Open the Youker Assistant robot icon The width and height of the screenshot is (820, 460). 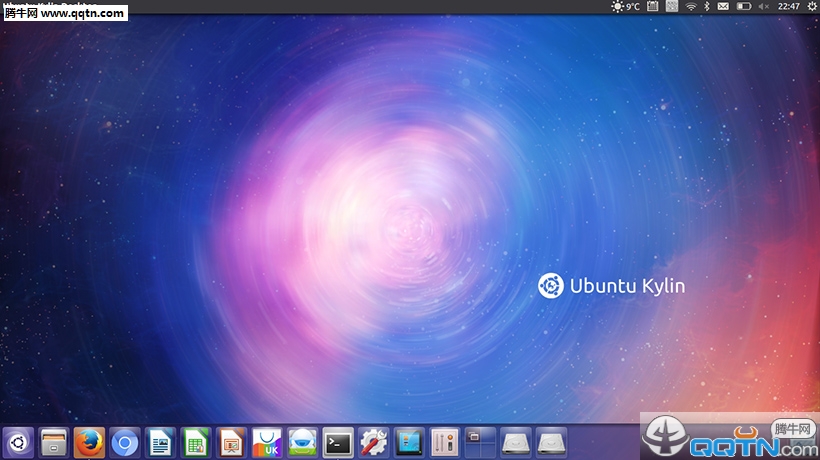click(x=302, y=443)
